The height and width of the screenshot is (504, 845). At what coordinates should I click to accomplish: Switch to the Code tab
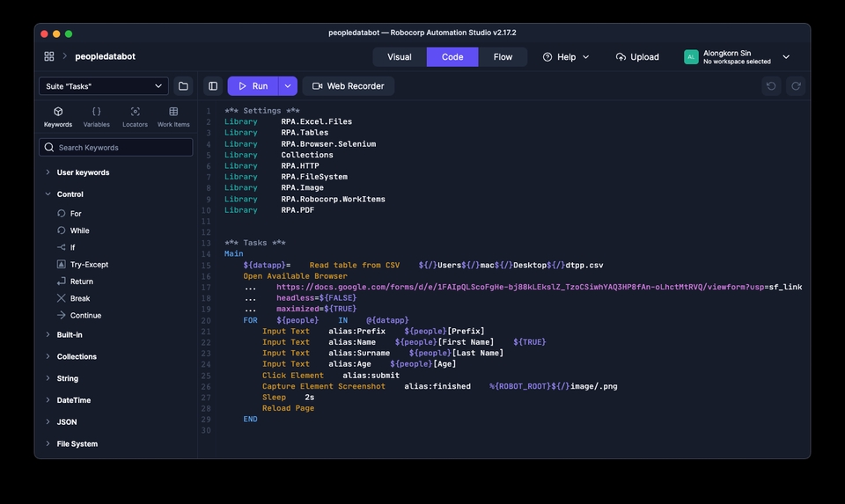click(x=452, y=57)
